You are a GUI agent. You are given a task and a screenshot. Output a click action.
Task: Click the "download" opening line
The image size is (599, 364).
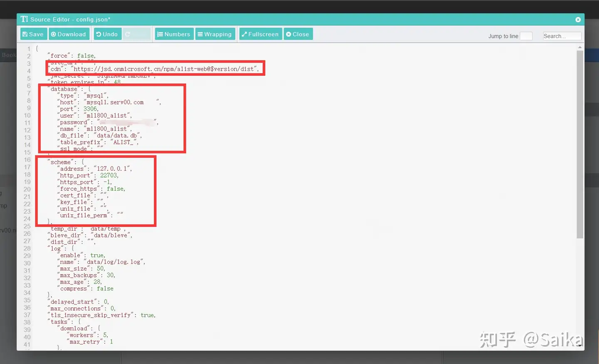pos(79,328)
